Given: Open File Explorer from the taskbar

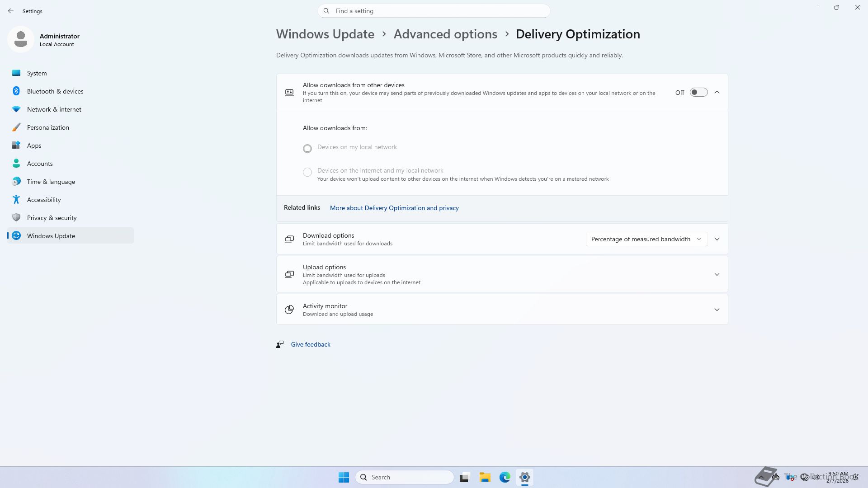Looking at the screenshot, I should (x=485, y=477).
